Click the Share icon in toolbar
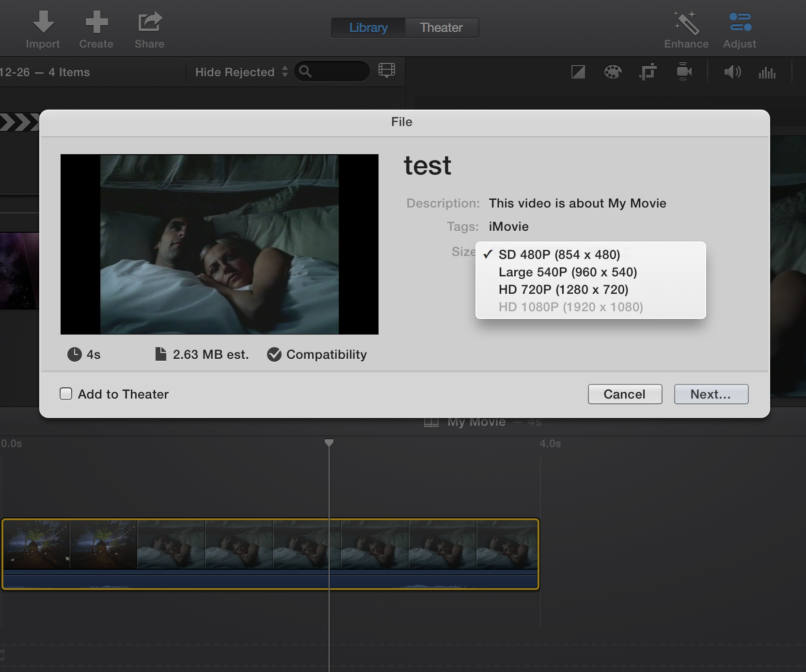 point(149,22)
